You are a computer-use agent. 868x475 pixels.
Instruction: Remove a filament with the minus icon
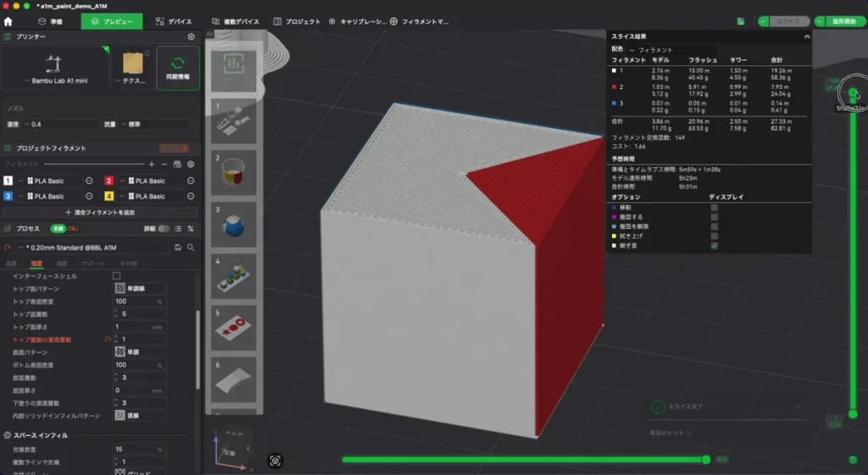pos(164,165)
